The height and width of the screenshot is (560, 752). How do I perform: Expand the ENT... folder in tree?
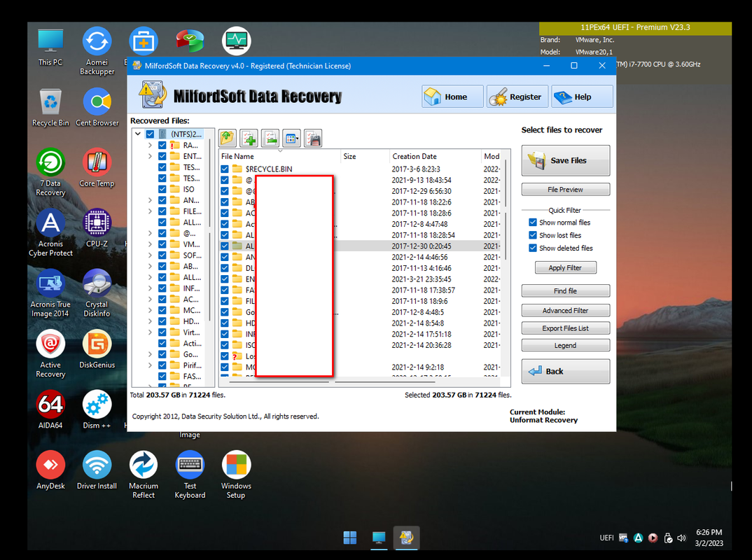point(150,156)
